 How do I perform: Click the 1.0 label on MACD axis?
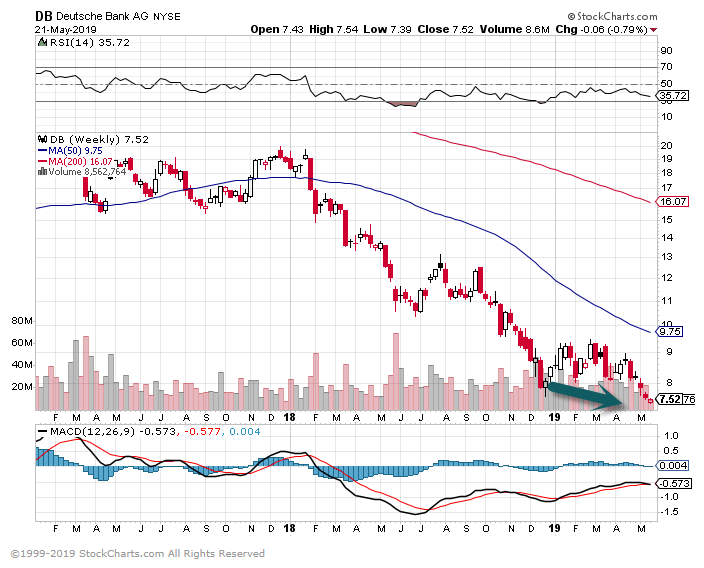point(671,436)
